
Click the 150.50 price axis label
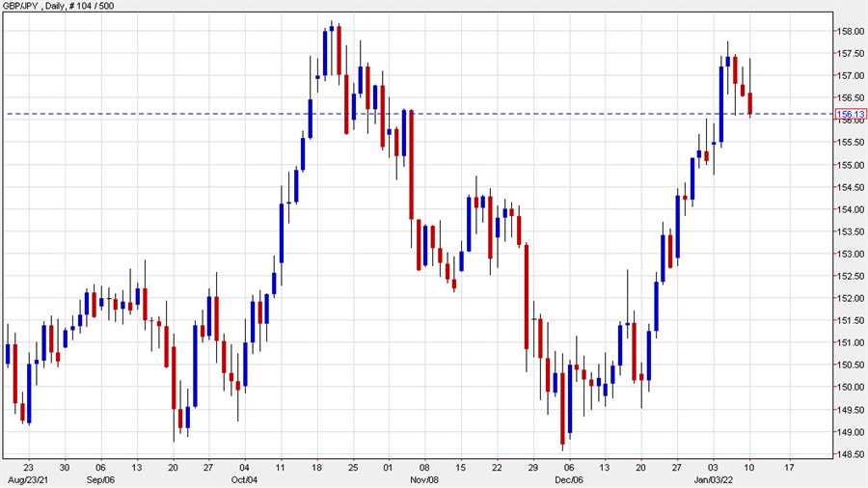(x=850, y=366)
